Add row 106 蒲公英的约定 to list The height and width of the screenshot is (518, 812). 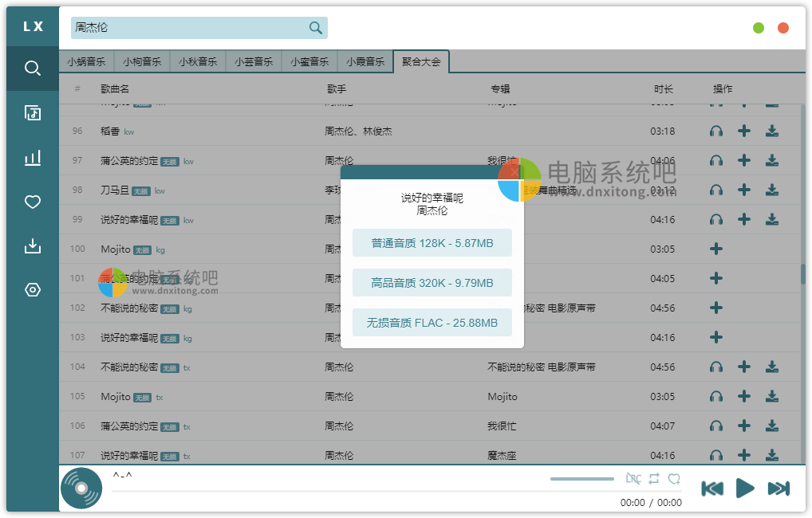tap(744, 426)
